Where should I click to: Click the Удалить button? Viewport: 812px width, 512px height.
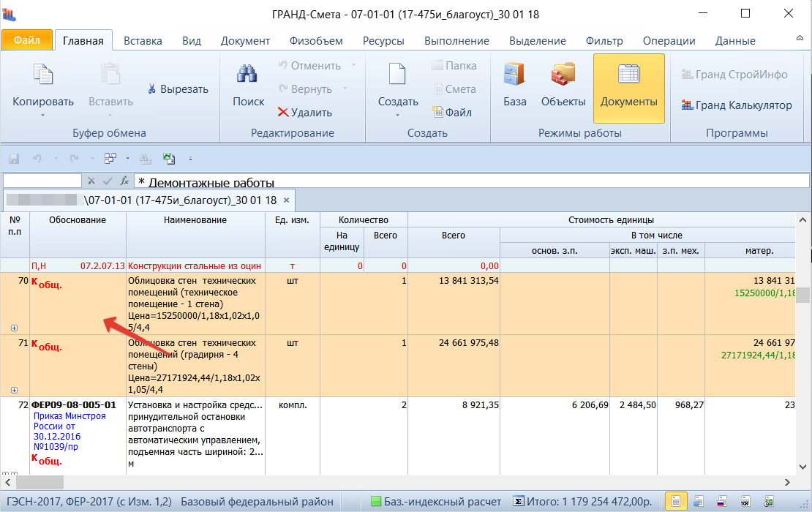304,113
